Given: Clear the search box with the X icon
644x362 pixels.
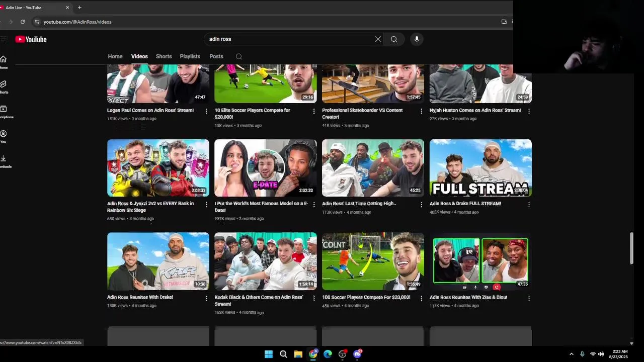Looking at the screenshot, I should 378,39.
